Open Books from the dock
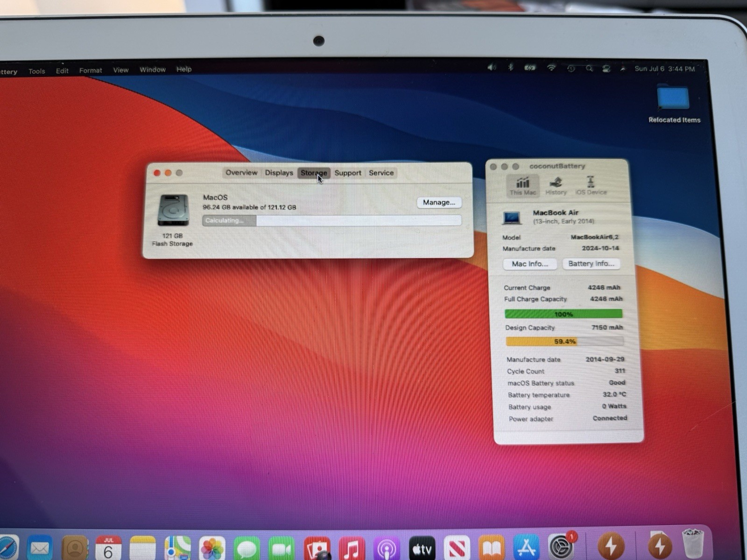Image resolution: width=747 pixels, height=560 pixels. tap(491, 548)
